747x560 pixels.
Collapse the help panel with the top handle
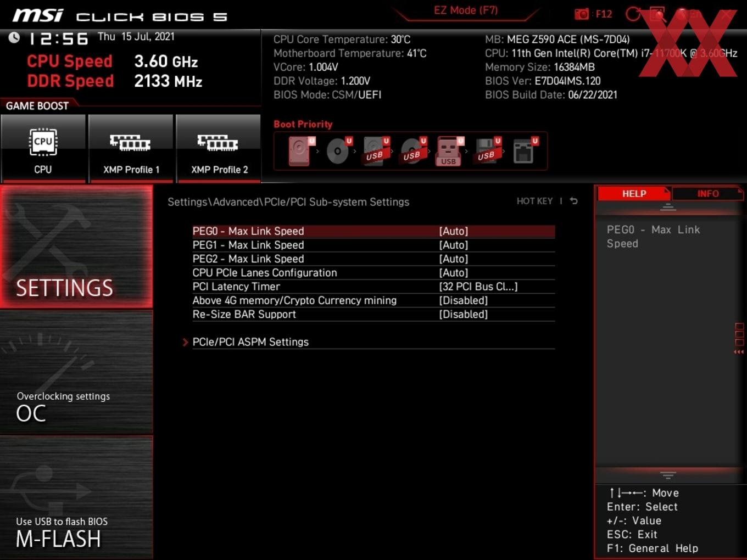(668, 207)
